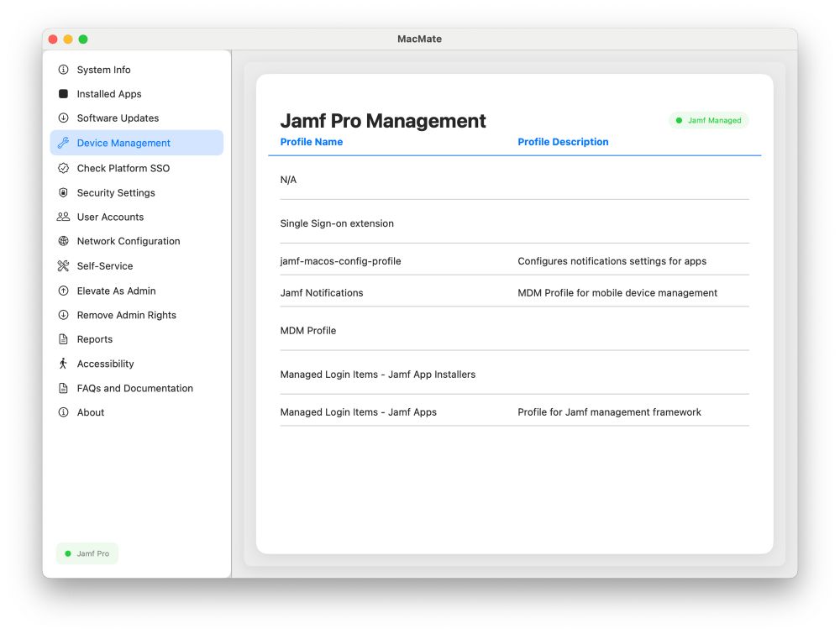Image resolution: width=840 pixels, height=634 pixels.
Task: Navigate to Network Configuration
Action: (x=137, y=241)
